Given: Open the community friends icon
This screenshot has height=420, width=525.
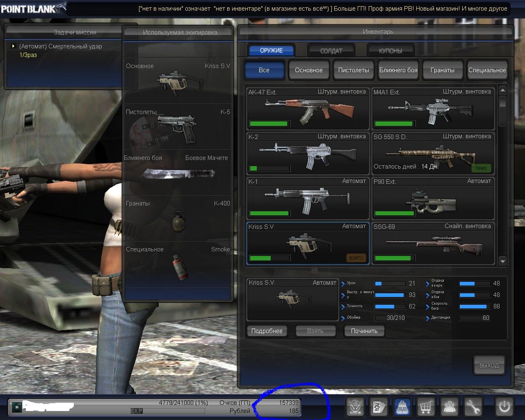Looking at the screenshot, I should pyautogui.click(x=450, y=407).
